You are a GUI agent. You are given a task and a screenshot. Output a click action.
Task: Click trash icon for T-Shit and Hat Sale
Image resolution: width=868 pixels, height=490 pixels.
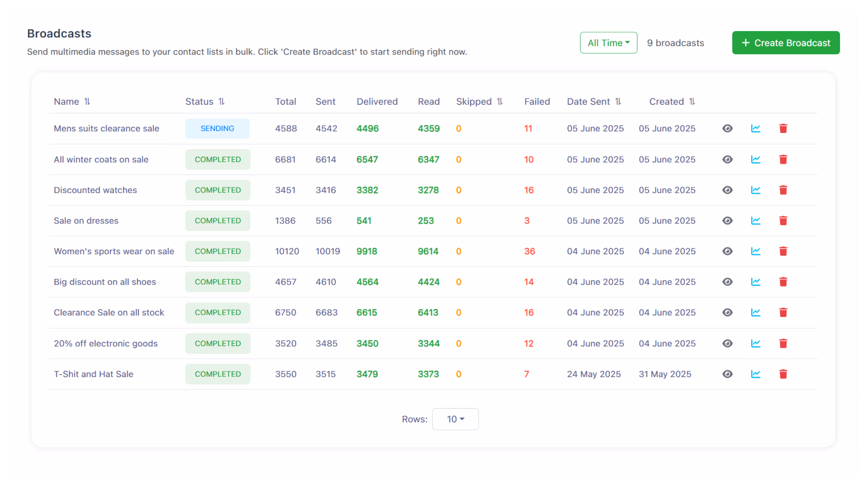tap(783, 374)
